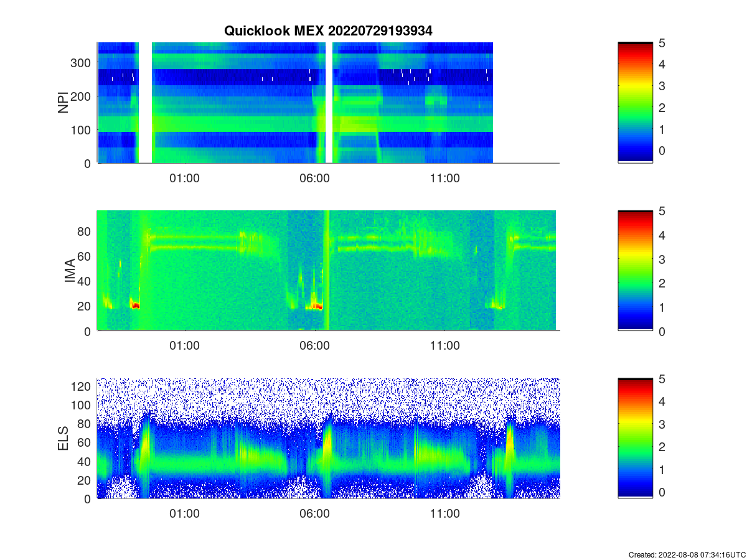747x560 pixels.
Task: Click the 100 tick on NPI axis
Action: [x=80, y=129]
